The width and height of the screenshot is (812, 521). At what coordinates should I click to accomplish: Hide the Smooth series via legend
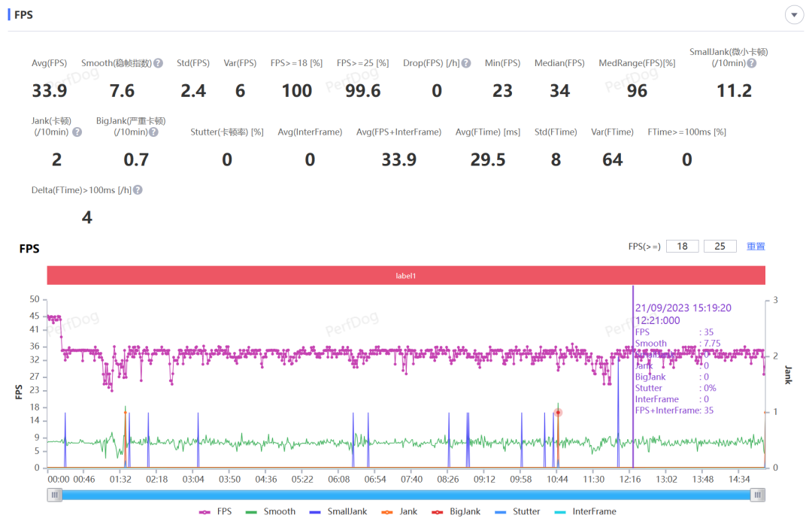[271, 511]
